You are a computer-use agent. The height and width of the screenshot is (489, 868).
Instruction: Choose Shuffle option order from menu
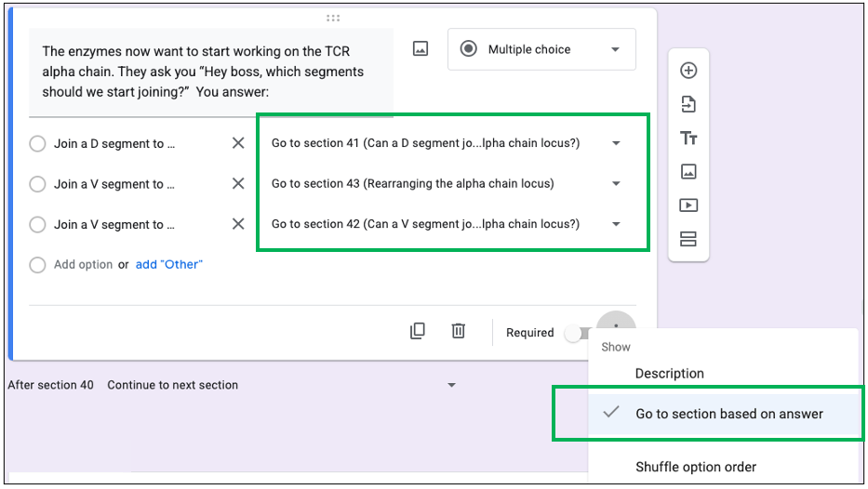point(695,467)
